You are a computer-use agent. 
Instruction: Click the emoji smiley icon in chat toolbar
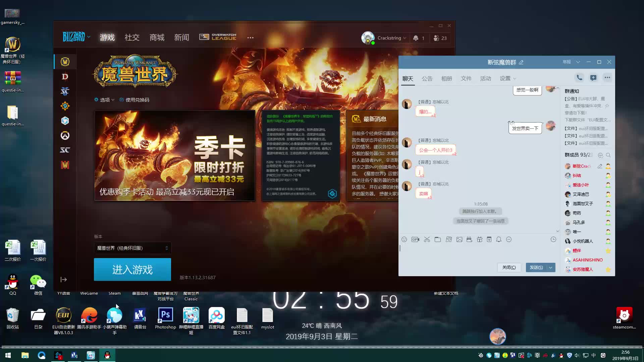(x=404, y=239)
